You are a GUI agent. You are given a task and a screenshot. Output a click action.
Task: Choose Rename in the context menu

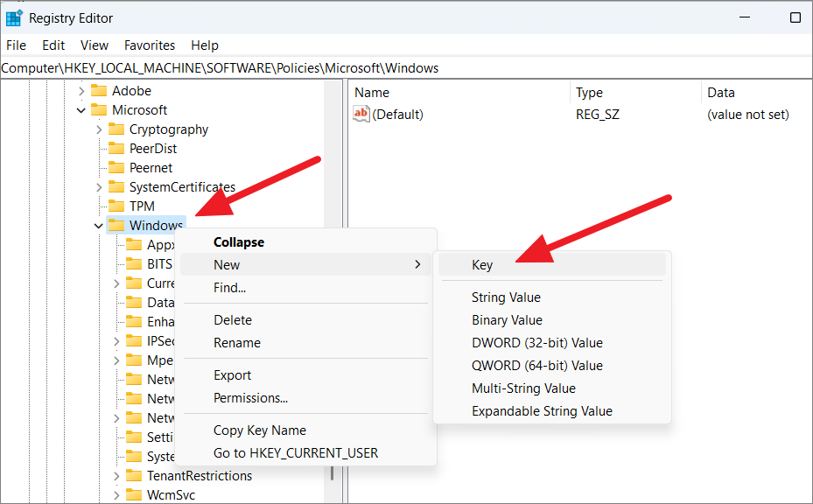click(306, 343)
